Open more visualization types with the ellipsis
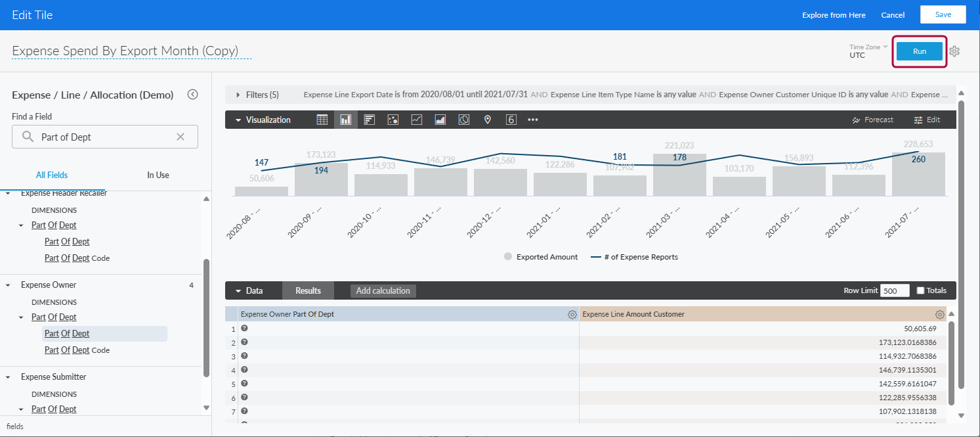The width and height of the screenshot is (980, 437). point(532,120)
